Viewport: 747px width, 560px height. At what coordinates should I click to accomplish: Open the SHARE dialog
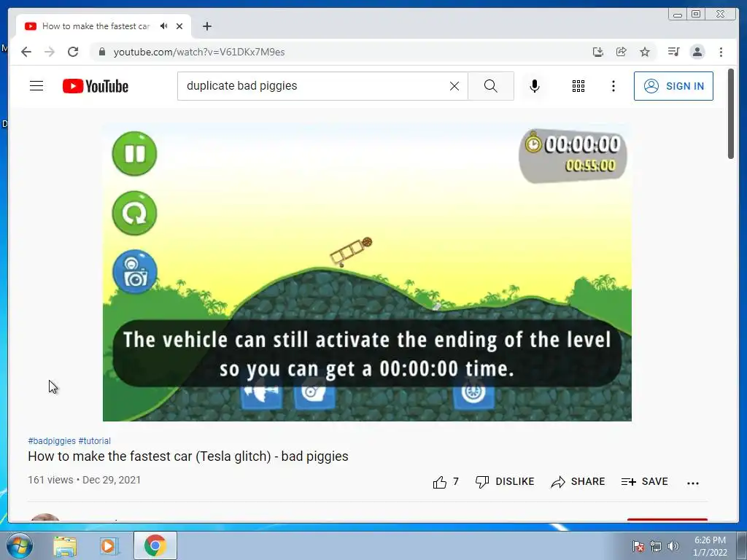tap(578, 482)
